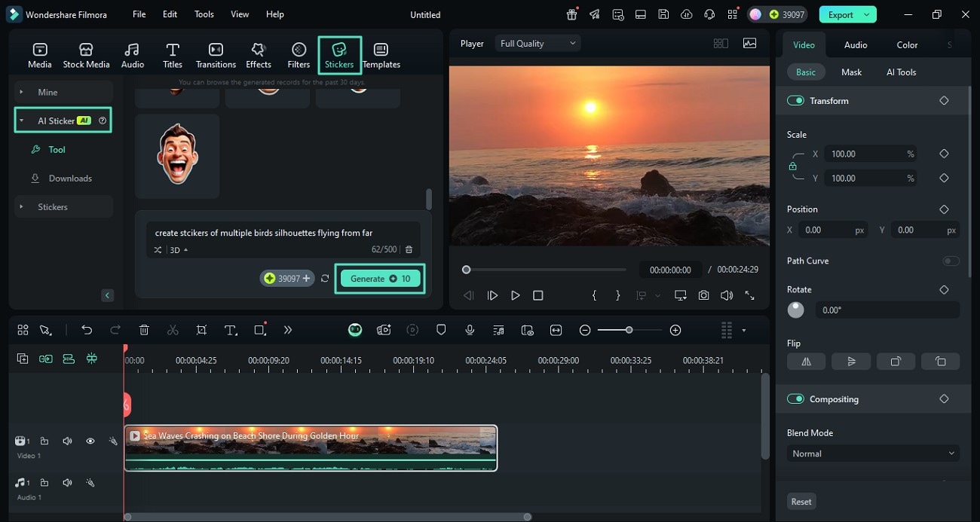The image size is (980, 522).
Task: Open the Transitions tab
Action: (x=216, y=56)
